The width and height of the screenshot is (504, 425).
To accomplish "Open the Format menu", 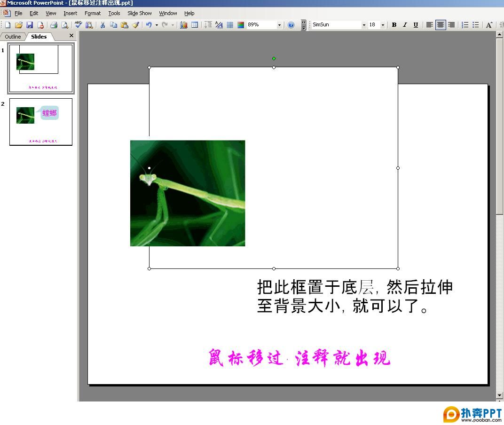I will point(93,13).
